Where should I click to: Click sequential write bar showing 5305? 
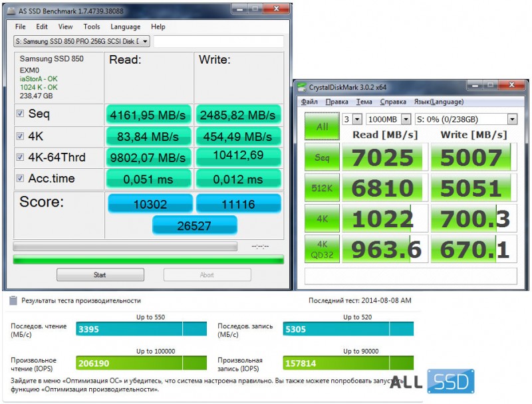(348, 329)
